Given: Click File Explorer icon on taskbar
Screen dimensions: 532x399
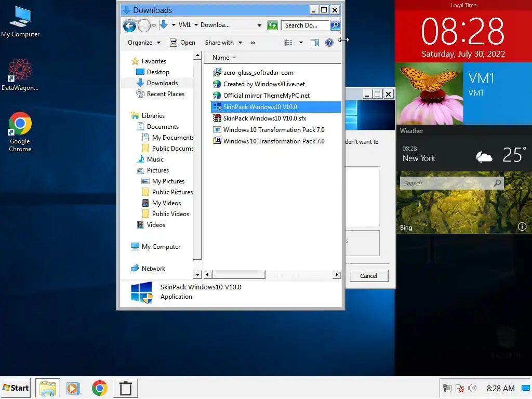Looking at the screenshot, I should click(47, 388).
